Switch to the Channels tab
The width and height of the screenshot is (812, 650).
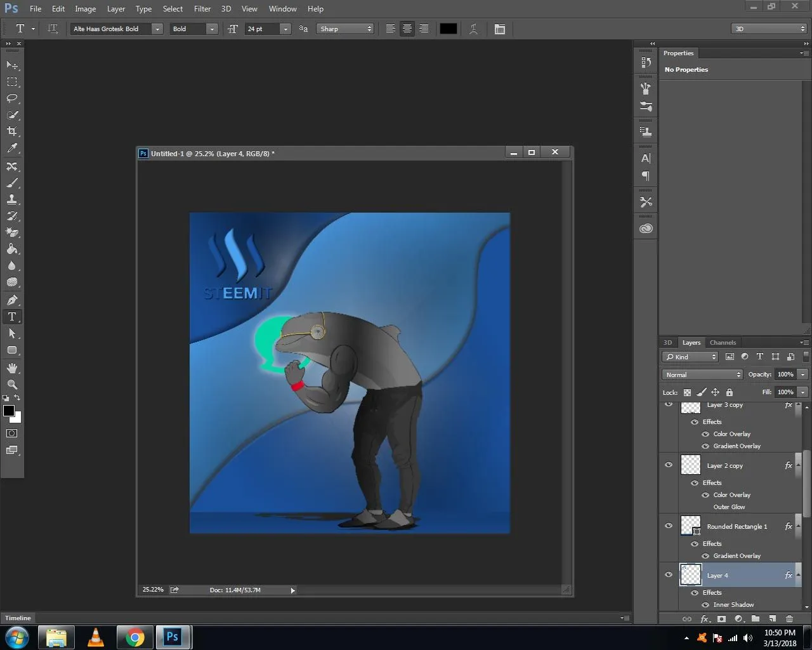[723, 342]
